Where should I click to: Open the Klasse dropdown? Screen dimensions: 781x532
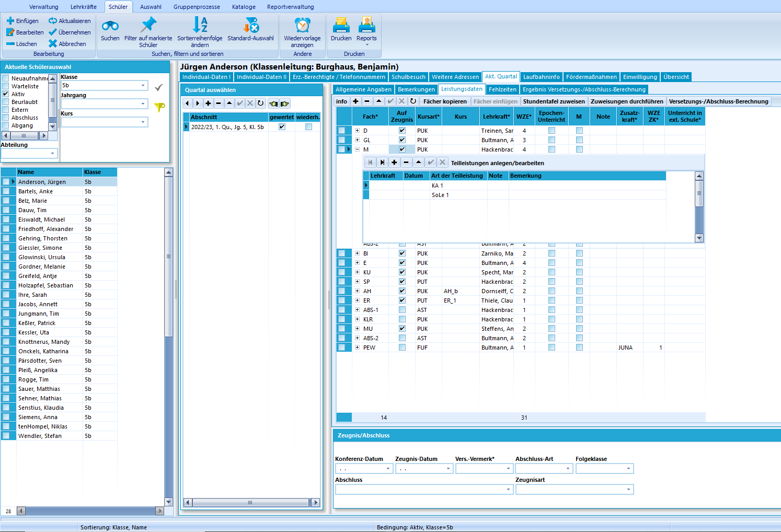click(x=143, y=86)
